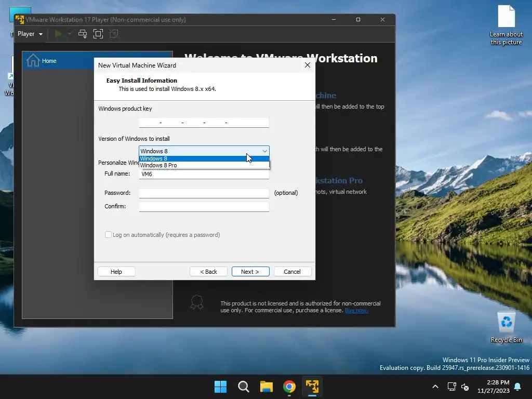Click the license ribbon badge icon
Viewport: 532px width, 399px height.
[x=197, y=302]
